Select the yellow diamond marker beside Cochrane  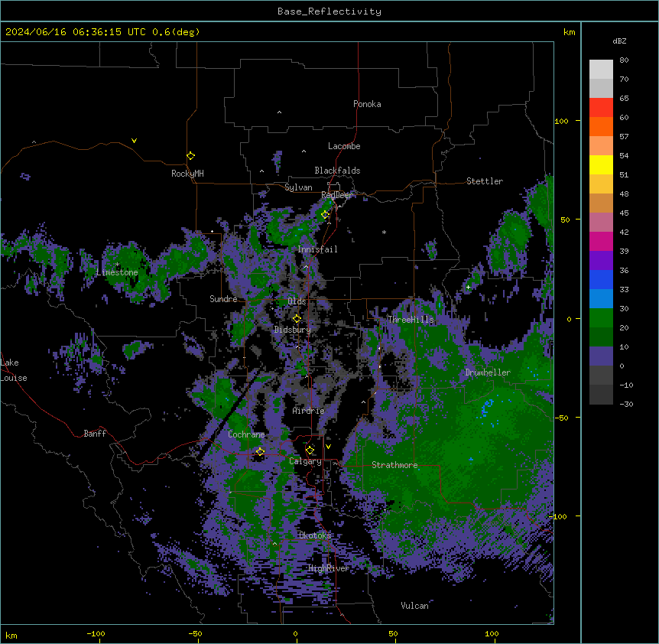(x=260, y=452)
